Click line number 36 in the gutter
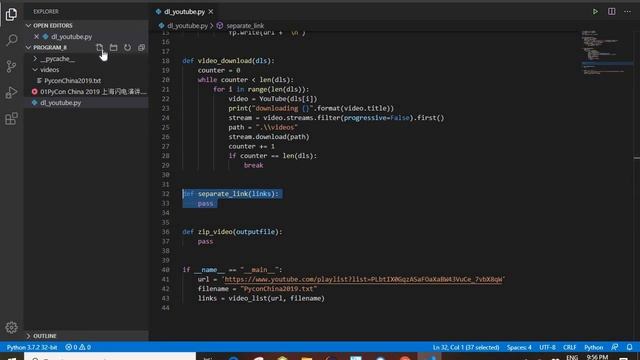 [x=165, y=232]
